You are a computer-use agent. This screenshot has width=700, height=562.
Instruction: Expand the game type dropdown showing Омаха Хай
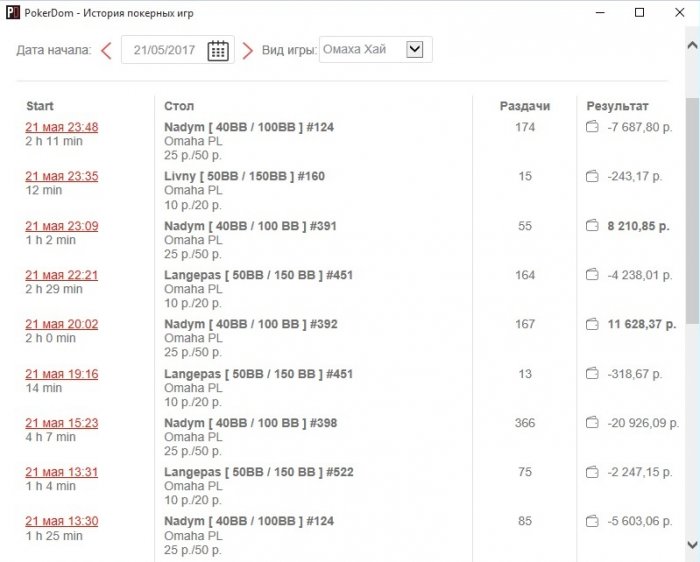(416, 49)
